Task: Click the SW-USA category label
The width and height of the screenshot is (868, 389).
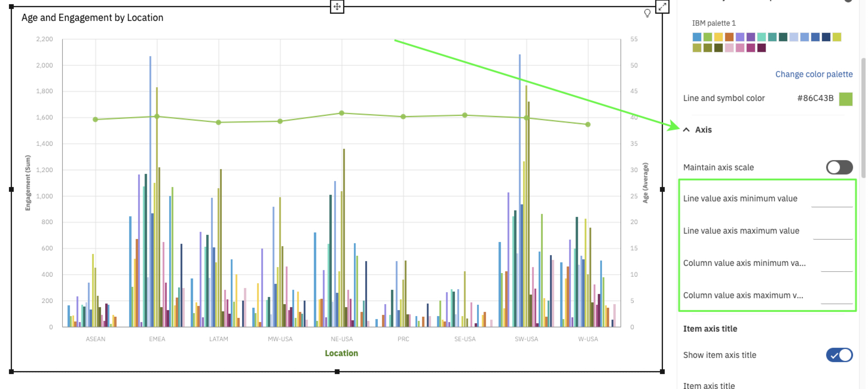Action: [526, 339]
